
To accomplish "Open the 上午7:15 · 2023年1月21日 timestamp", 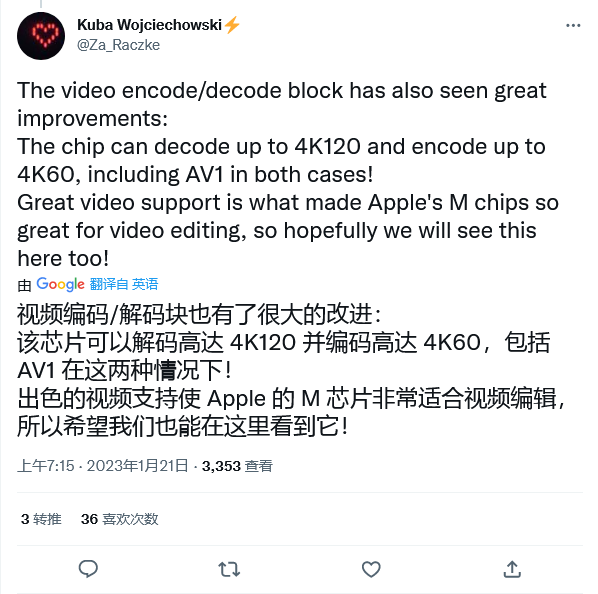I will [x=103, y=466].
